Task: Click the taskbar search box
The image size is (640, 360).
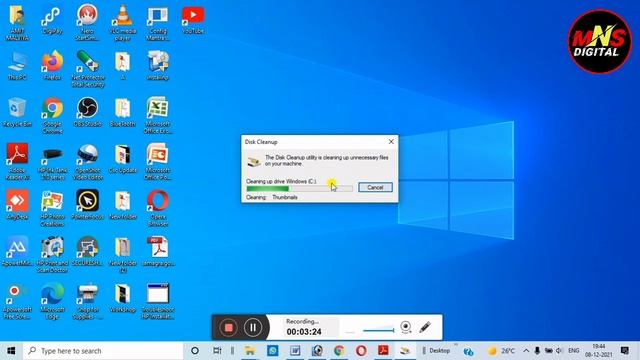Action: pos(103,351)
